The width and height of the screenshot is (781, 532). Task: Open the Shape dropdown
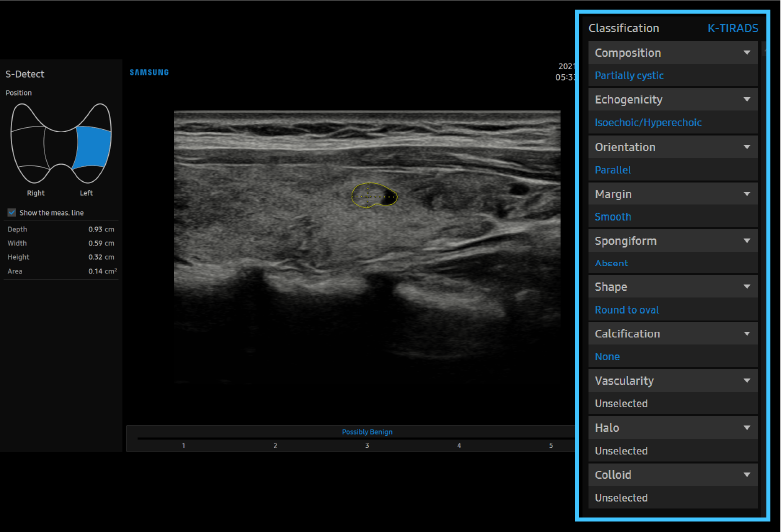click(x=673, y=287)
